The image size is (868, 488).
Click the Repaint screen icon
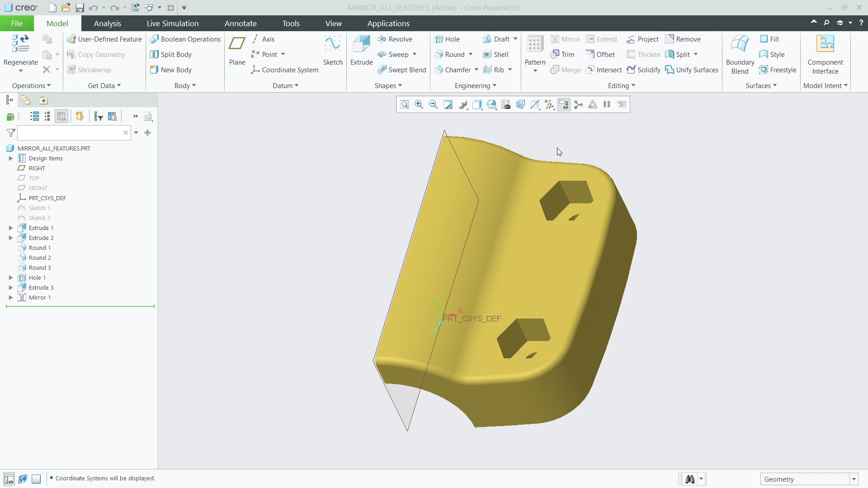tap(448, 105)
